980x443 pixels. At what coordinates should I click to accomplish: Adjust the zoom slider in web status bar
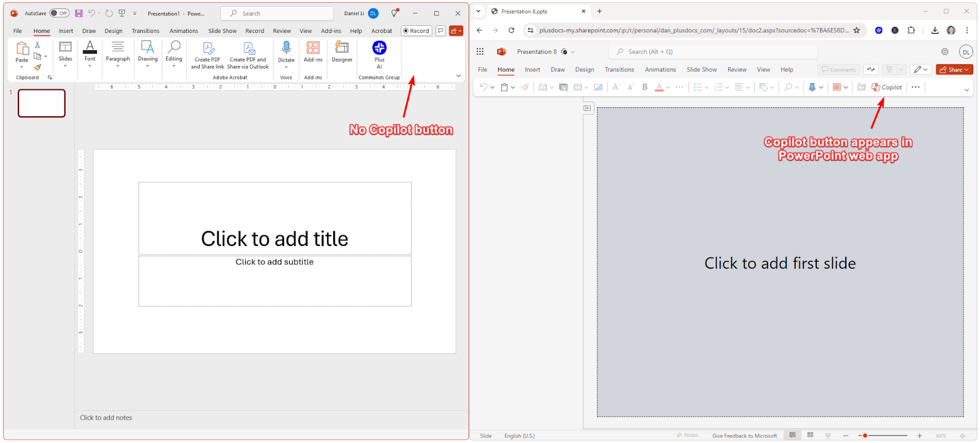pos(865,436)
